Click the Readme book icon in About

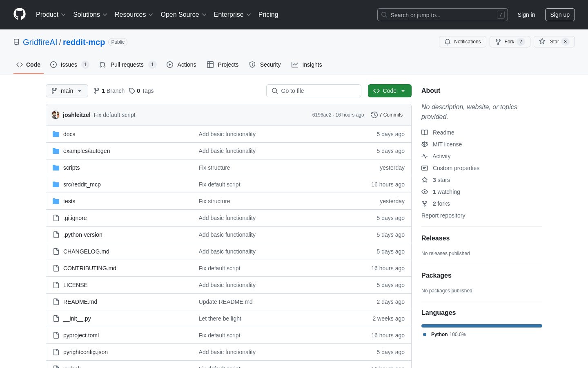point(425,132)
